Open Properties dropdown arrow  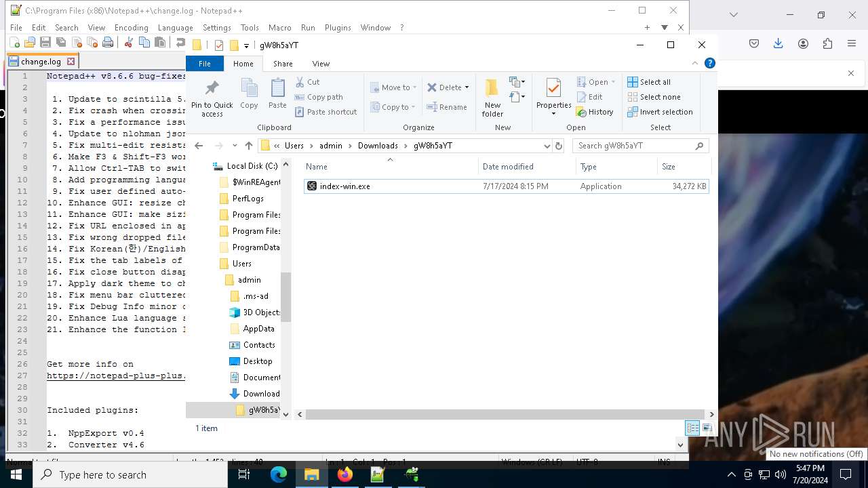coord(554,114)
